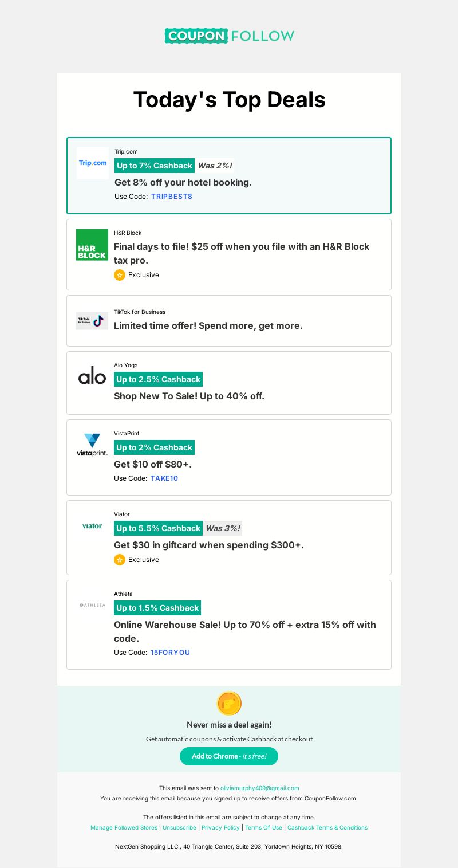Select the TAKE10 coupon code
The height and width of the screenshot is (868, 458).
tap(164, 478)
